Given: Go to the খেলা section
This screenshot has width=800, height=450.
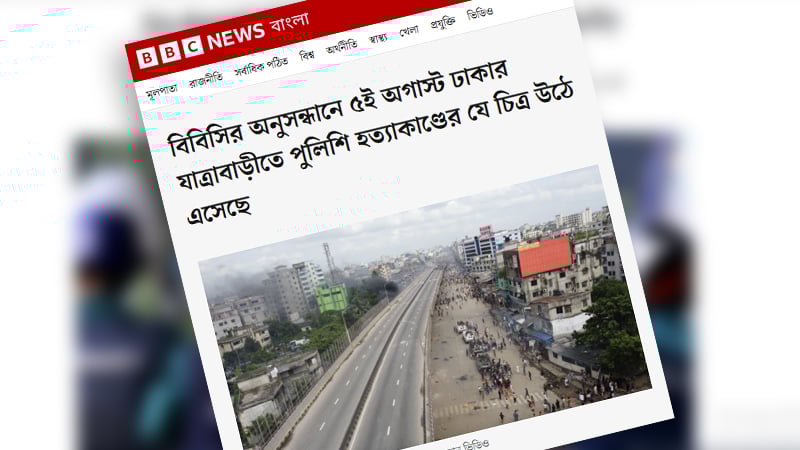Looking at the screenshot, I should tap(408, 31).
